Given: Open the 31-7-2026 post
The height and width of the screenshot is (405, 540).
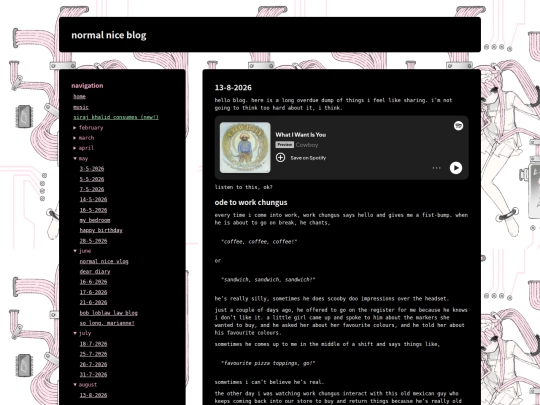Looking at the screenshot, I should [93, 374].
